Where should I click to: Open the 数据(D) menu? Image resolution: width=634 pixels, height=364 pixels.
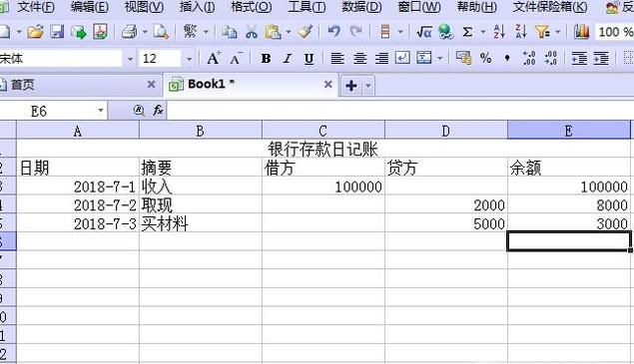tap(361, 7)
